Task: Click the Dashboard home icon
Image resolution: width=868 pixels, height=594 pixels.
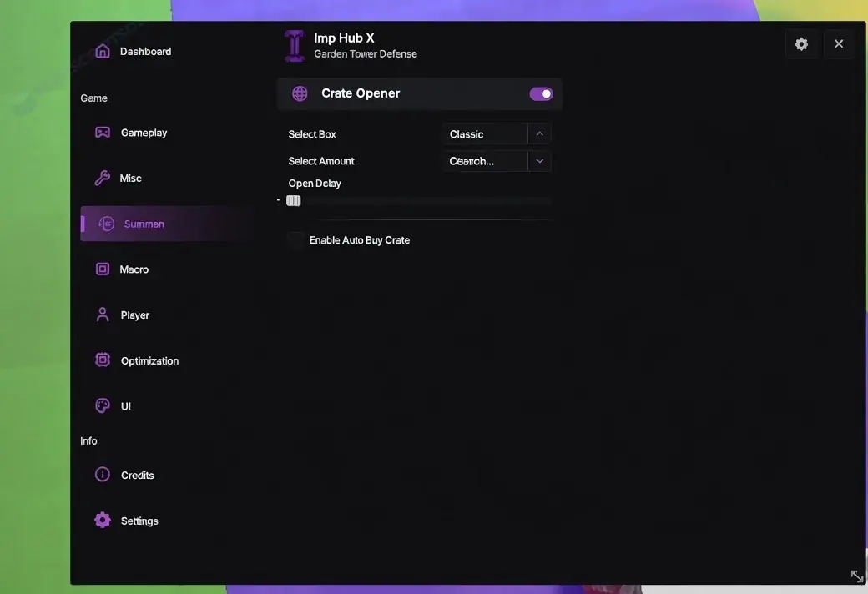Action: (103, 51)
